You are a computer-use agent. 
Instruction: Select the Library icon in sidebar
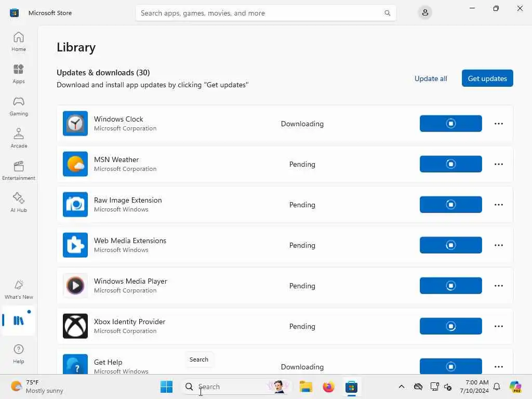pyautogui.click(x=19, y=320)
